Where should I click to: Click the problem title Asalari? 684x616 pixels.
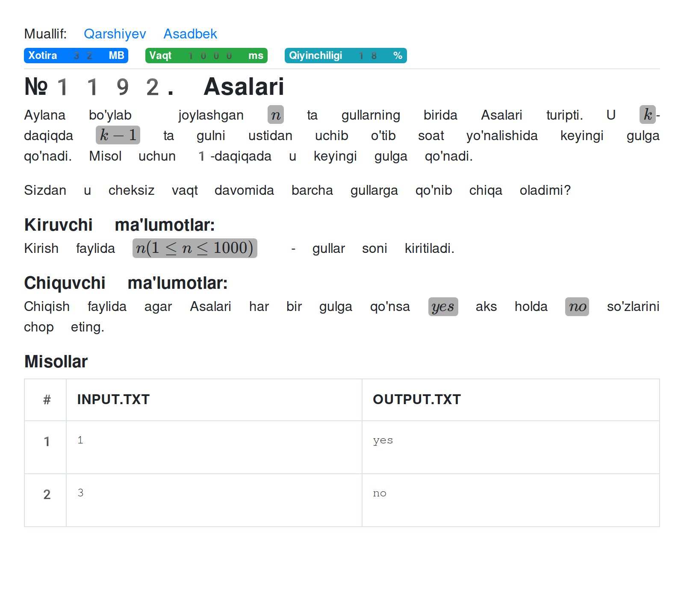(x=244, y=87)
